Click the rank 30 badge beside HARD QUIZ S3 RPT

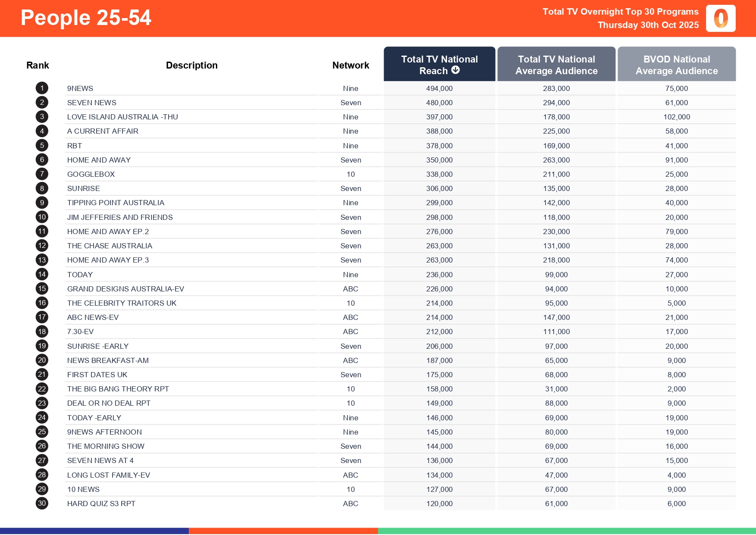point(41,503)
